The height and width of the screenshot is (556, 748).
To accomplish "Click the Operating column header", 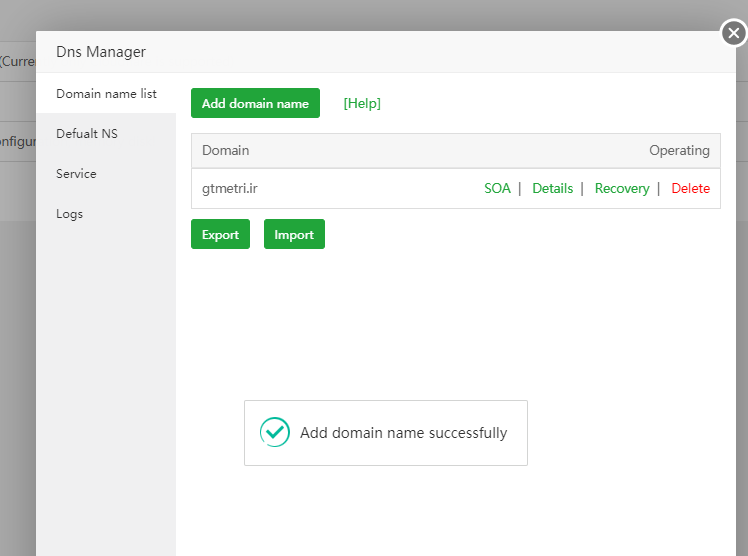I will [x=679, y=151].
